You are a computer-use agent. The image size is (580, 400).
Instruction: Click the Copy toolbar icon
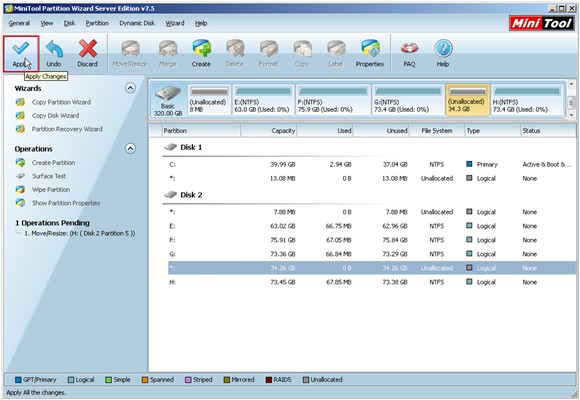point(302,48)
